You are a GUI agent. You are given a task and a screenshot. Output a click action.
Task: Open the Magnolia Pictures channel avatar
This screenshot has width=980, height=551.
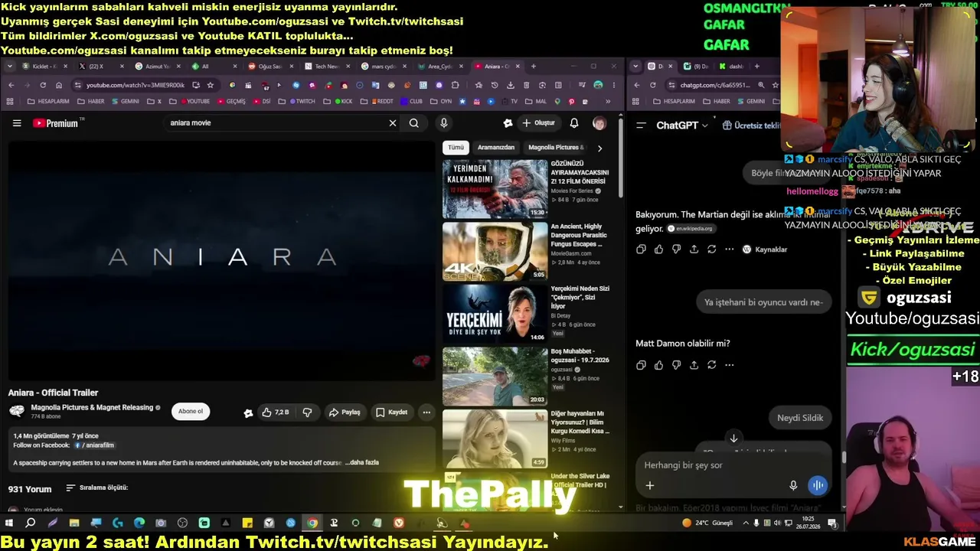[x=17, y=412]
